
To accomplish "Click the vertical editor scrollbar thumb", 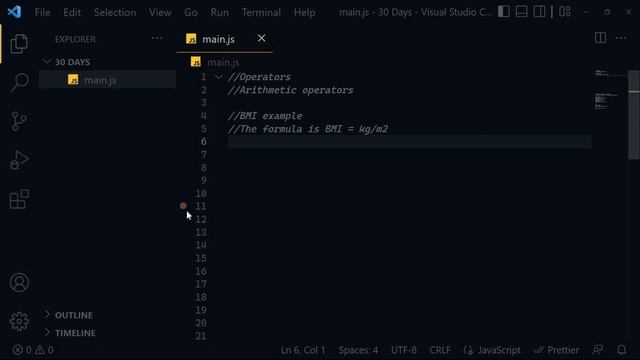I will click(633, 115).
